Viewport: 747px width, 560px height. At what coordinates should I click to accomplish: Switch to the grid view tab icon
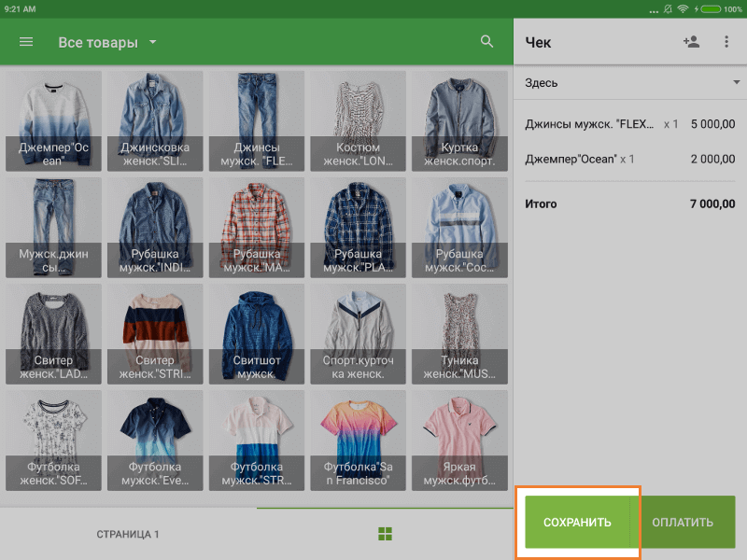click(385, 534)
